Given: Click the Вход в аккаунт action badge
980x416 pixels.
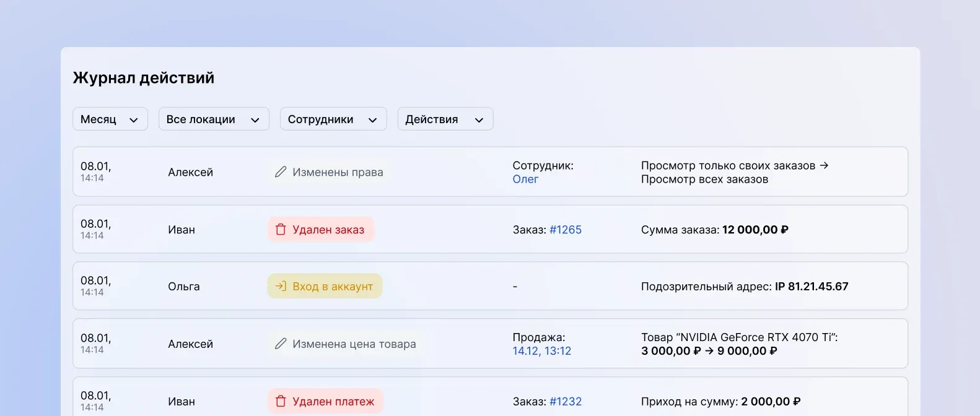Looking at the screenshot, I should point(325,287).
